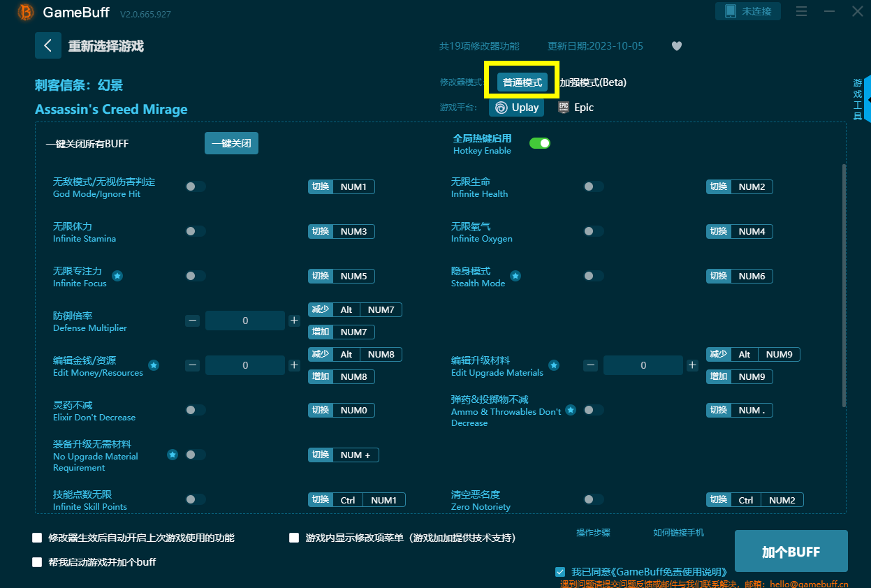Click the Defense Multiplier value field
Image resolution: width=871 pixels, height=588 pixels.
245,321
